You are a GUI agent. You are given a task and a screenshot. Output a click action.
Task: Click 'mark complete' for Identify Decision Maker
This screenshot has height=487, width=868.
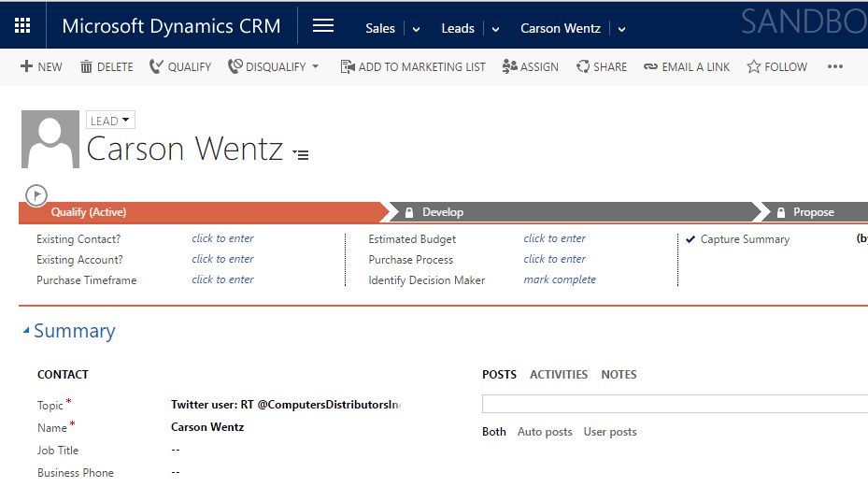[560, 279]
